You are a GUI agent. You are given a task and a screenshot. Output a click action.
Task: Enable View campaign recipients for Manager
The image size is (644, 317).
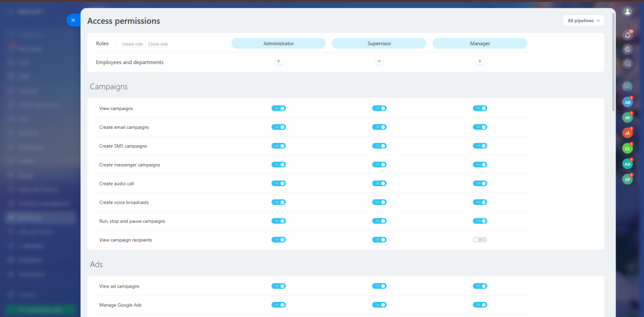pyautogui.click(x=480, y=240)
